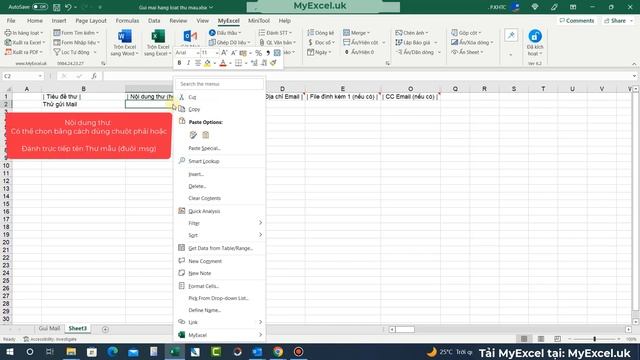Adjust the zoom slider in status bar
Screen dimensions: 640x360
pos(594,339)
